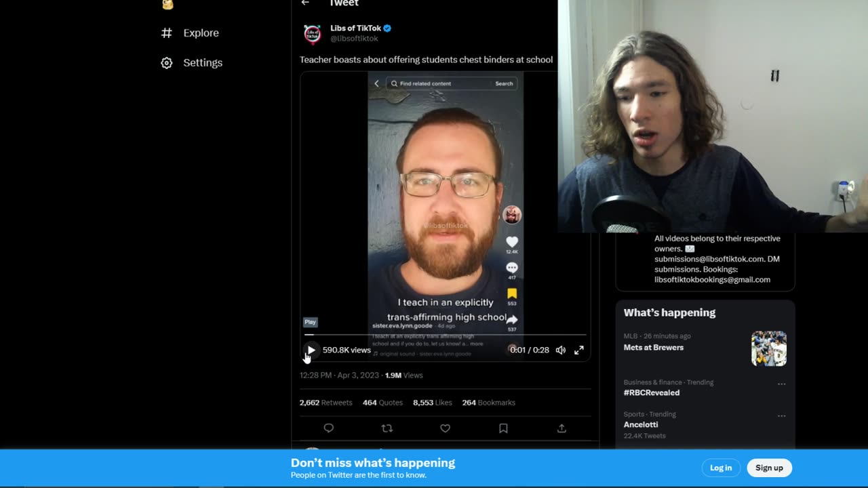Expand the video to fullscreen
This screenshot has width=868, height=488.
(579, 350)
